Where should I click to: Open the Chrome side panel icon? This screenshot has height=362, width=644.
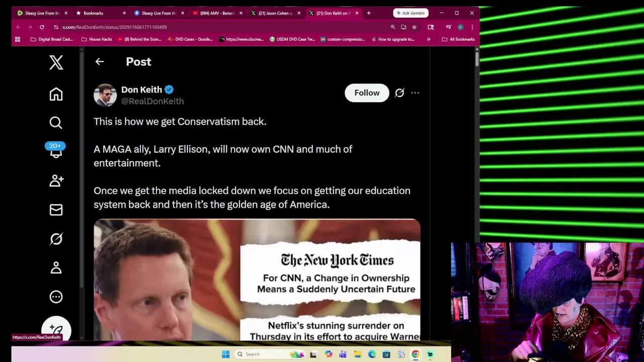431,27
